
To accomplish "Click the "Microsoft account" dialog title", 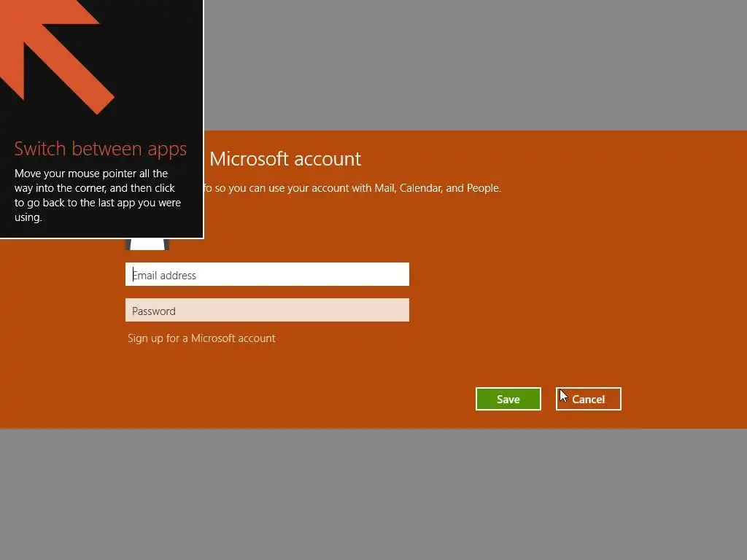I will click(x=285, y=158).
